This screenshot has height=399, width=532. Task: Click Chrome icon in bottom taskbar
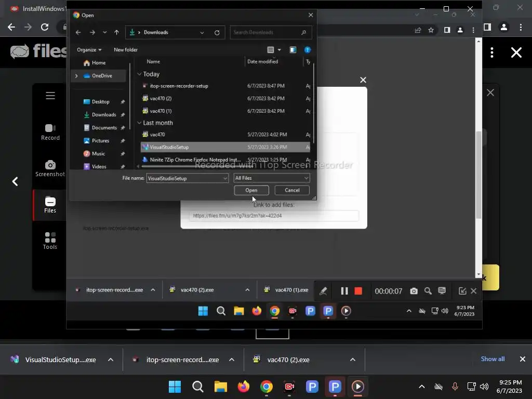point(267,387)
